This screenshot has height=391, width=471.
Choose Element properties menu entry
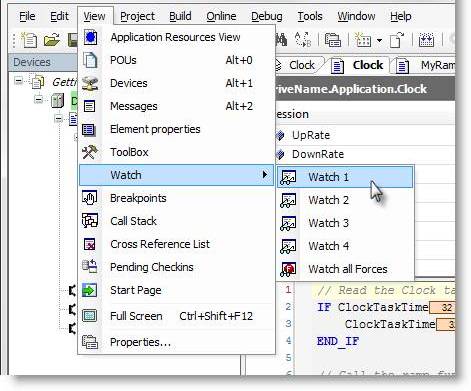pos(177,129)
